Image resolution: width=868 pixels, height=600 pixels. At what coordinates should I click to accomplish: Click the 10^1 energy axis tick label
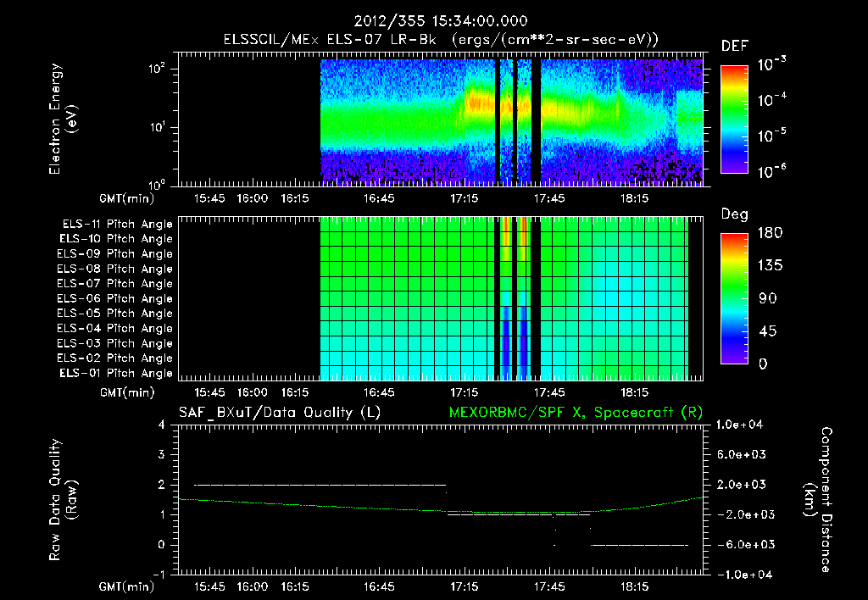pos(157,127)
